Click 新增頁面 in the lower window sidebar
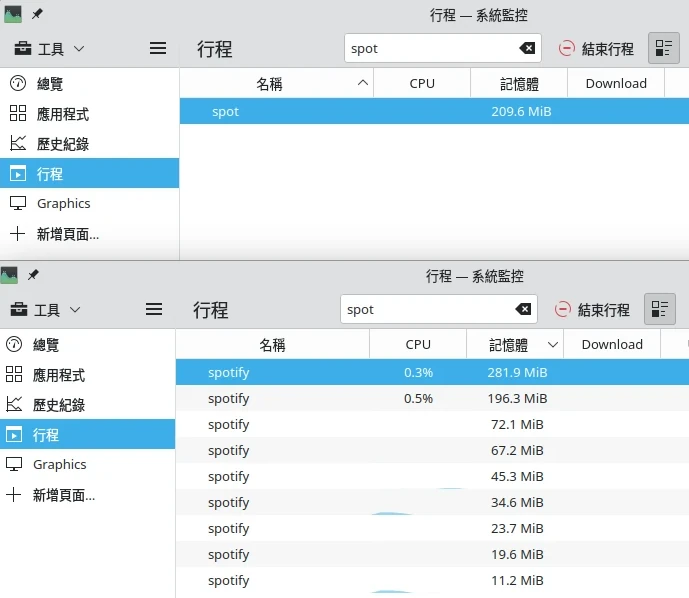This screenshot has height=598, width=689. pos(65,494)
